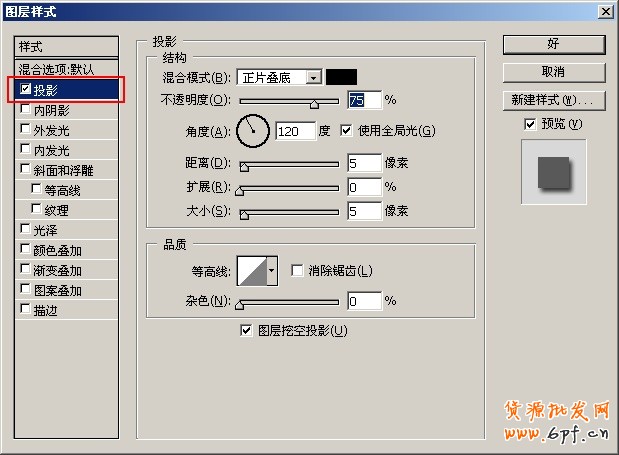619x455 pixels.
Task: Toggle the 预览 preview checkbox
Action: coord(530,124)
